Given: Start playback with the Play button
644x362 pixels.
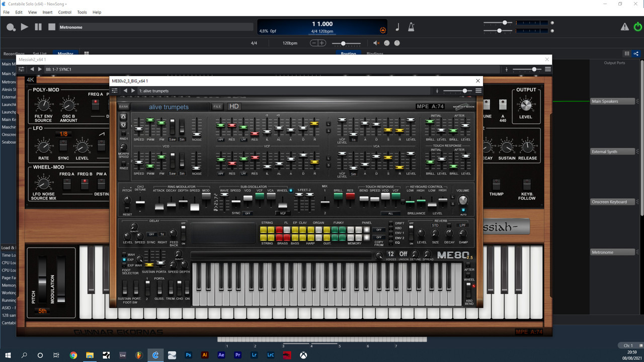Looking at the screenshot, I should point(24,27).
